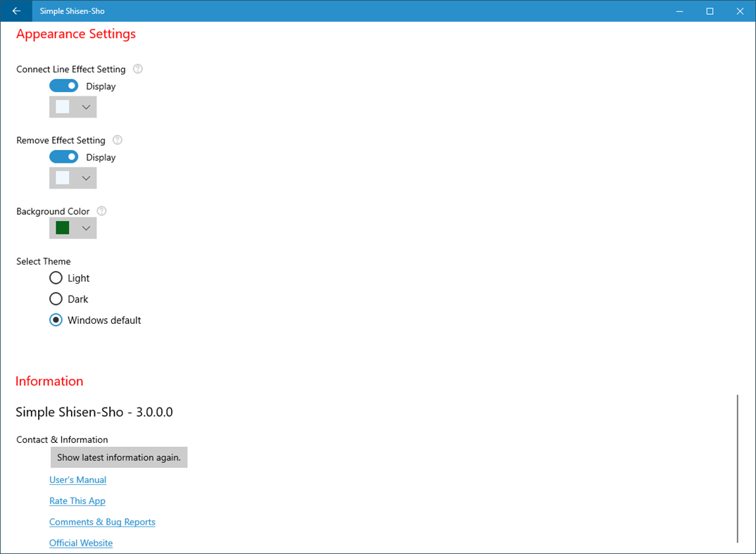Select the Light theme radio button
Image resolution: width=756 pixels, height=554 pixels.
point(56,278)
